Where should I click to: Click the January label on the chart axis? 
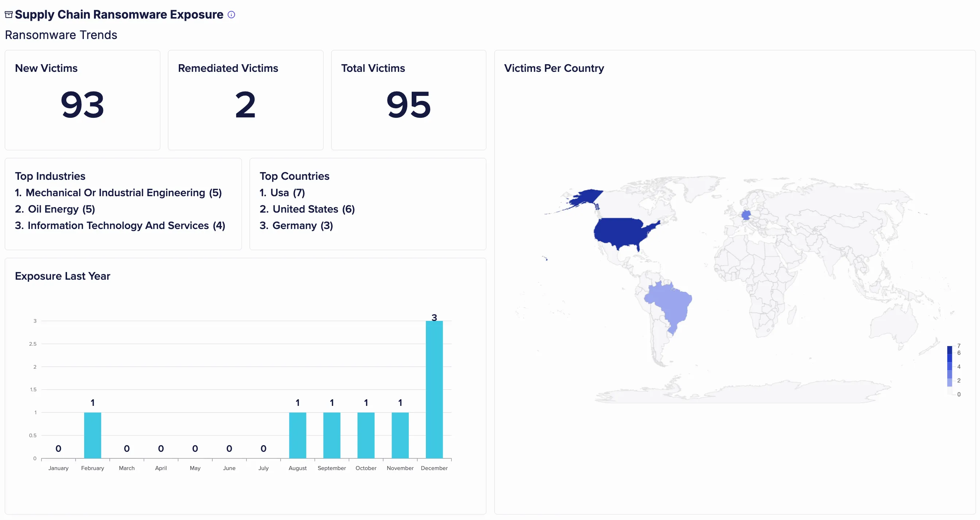click(58, 468)
